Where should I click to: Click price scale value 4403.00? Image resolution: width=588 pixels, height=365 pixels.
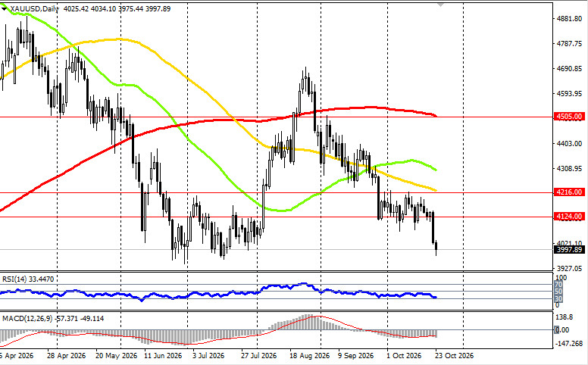pos(570,144)
